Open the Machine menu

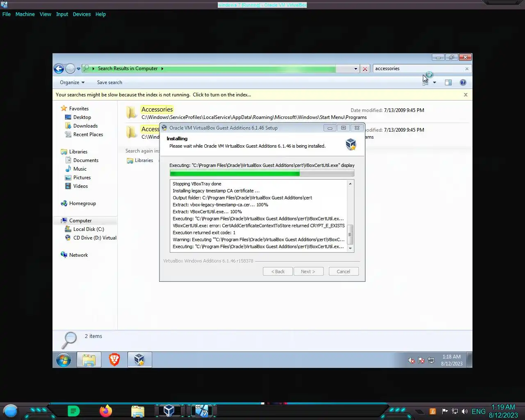[25, 14]
